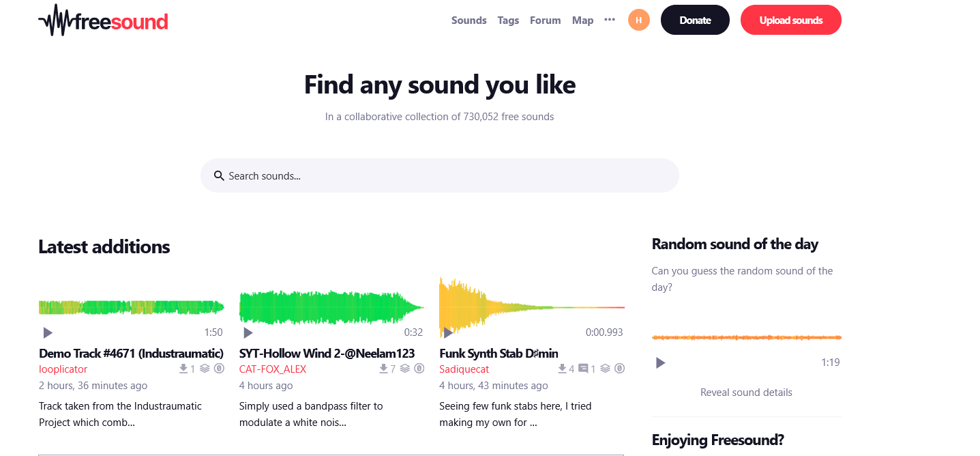The image size is (980, 456).
Task: Click the SYT-Hollow Wind 2 waveform
Action: point(332,307)
